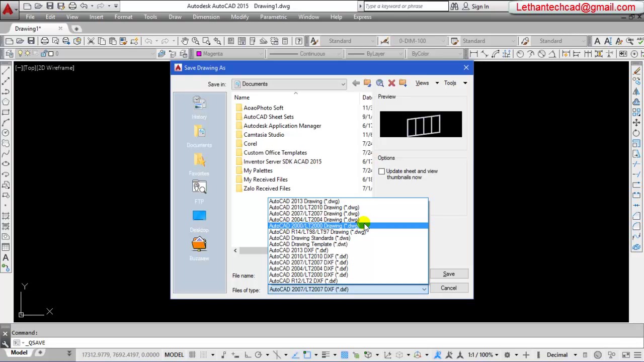Switch to the Model layout tab

19,353
